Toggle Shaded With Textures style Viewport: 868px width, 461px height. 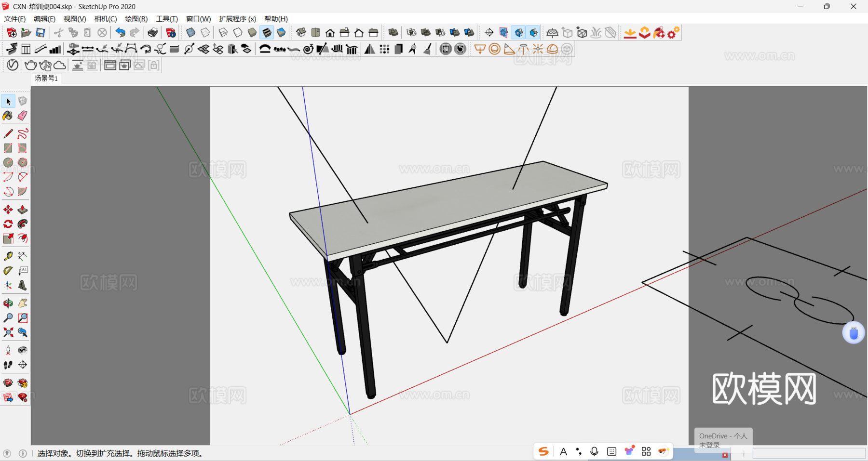[x=267, y=33]
